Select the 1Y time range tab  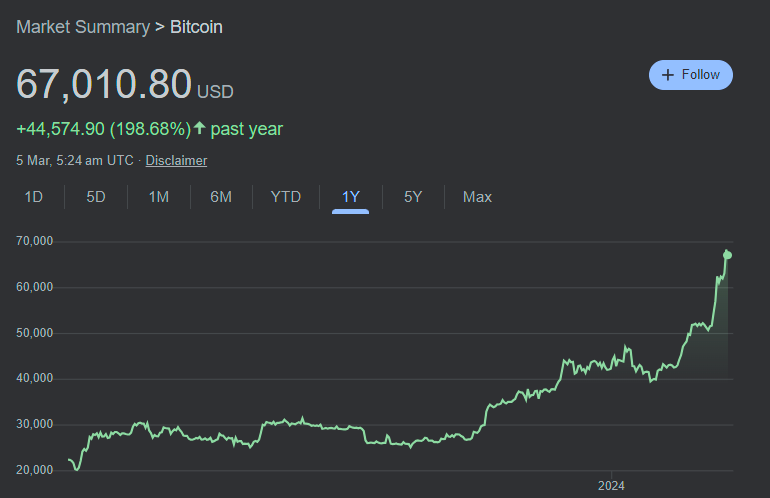tap(351, 197)
